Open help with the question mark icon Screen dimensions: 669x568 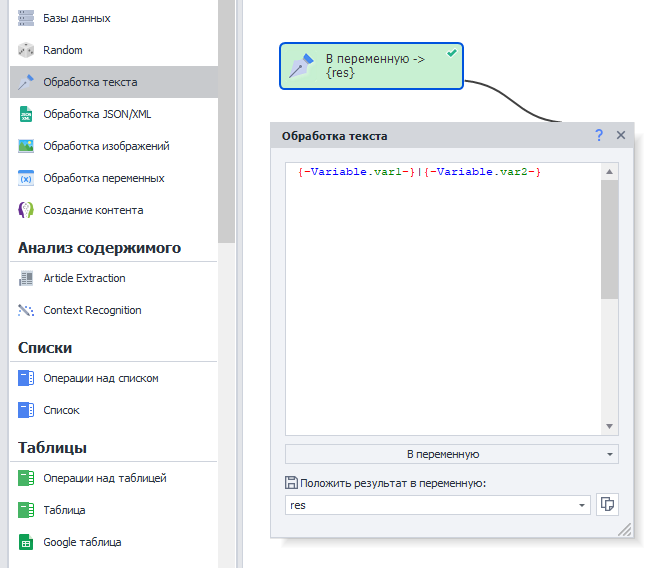(599, 135)
